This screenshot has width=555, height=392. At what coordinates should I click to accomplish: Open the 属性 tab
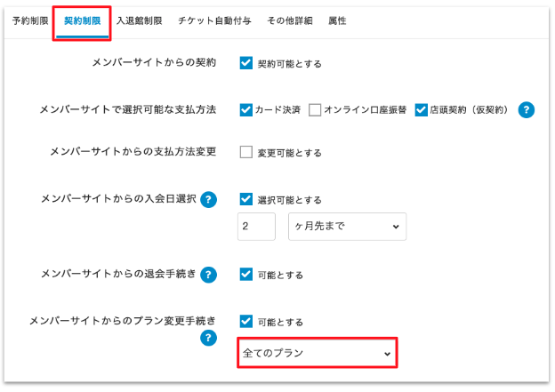[337, 20]
